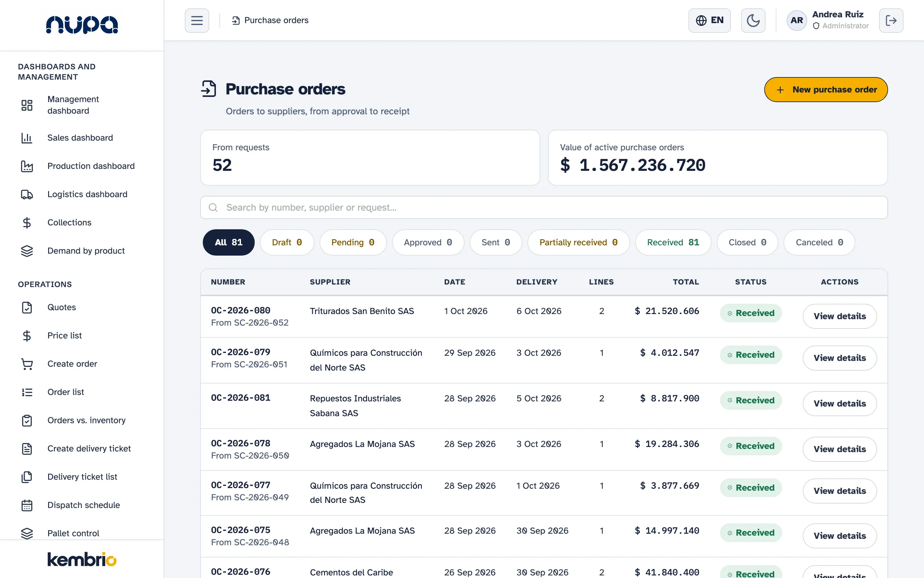Open Sales dashboard bar chart icon
The width and height of the screenshot is (924, 578).
click(27, 138)
